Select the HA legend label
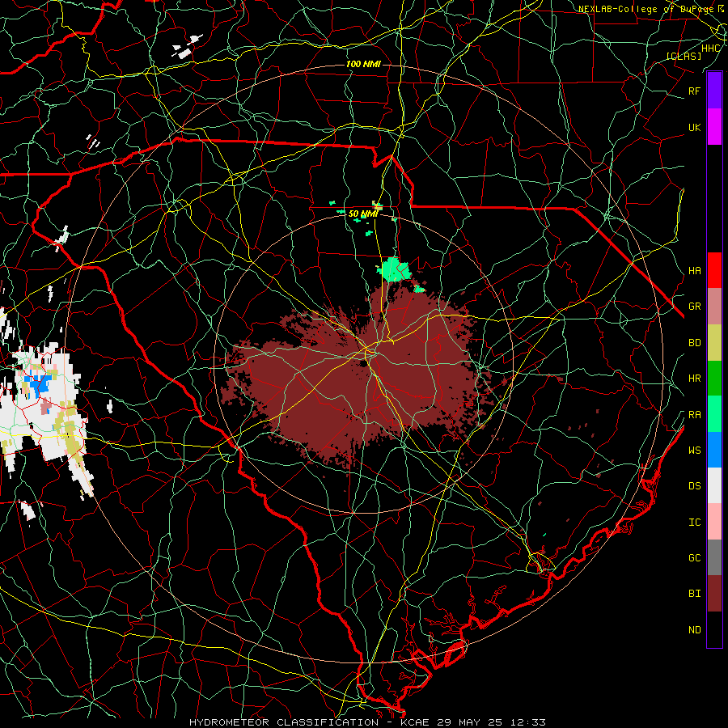The height and width of the screenshot is (728, 728). [694, 270]
